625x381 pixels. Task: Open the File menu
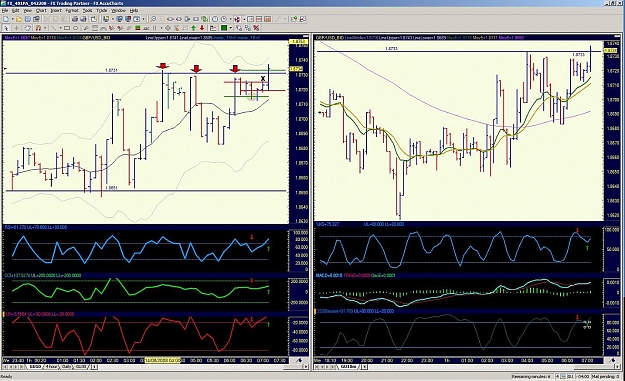[x=5, y=10]
